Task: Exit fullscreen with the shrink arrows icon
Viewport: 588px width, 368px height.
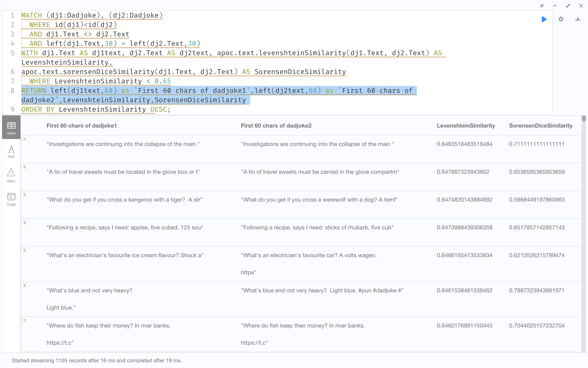Action: click(568, 6)
